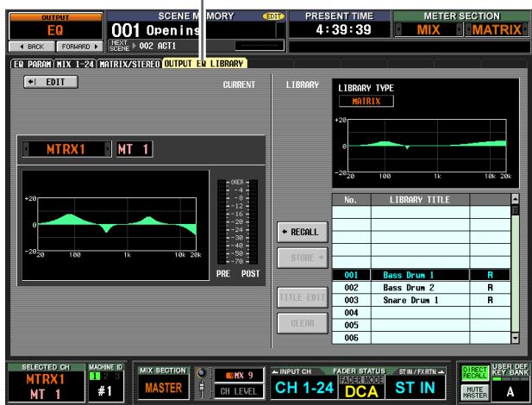
Task: Open the EQ PARAM tab
Action: 32,64
